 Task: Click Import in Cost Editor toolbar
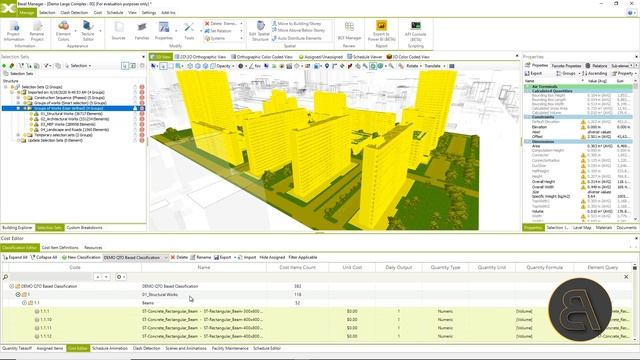(x=247, y=258)
